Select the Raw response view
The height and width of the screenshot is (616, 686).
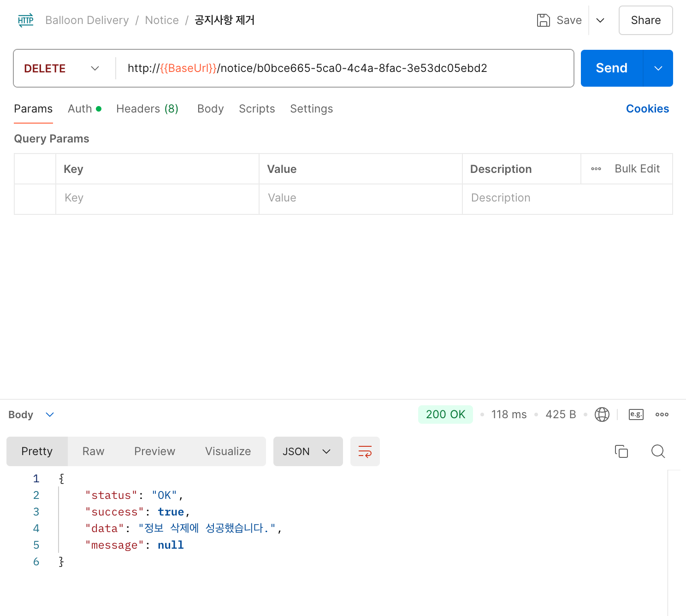pyautogui.click(x=93, y=451)
